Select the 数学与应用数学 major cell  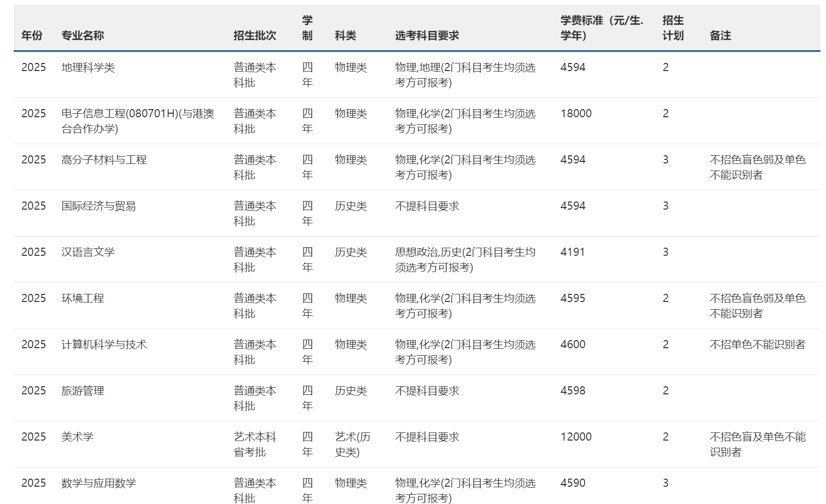(99, 483)
